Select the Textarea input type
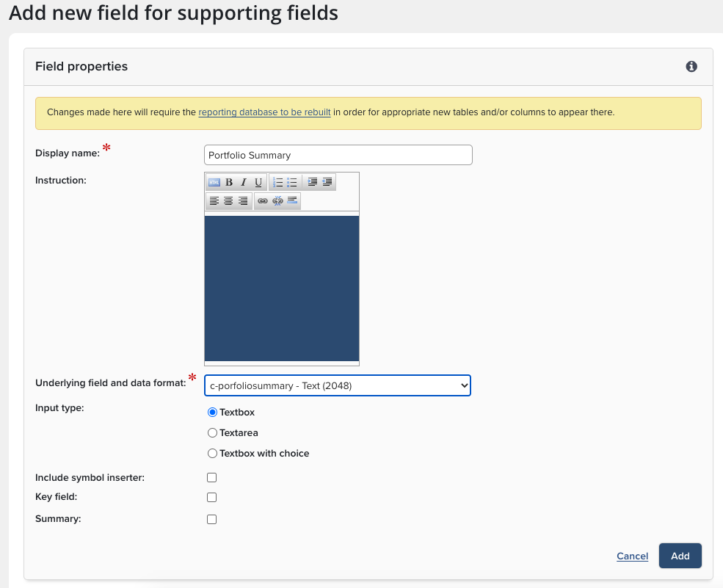Viewport: 723px width, 588px height. pos(213,433)
